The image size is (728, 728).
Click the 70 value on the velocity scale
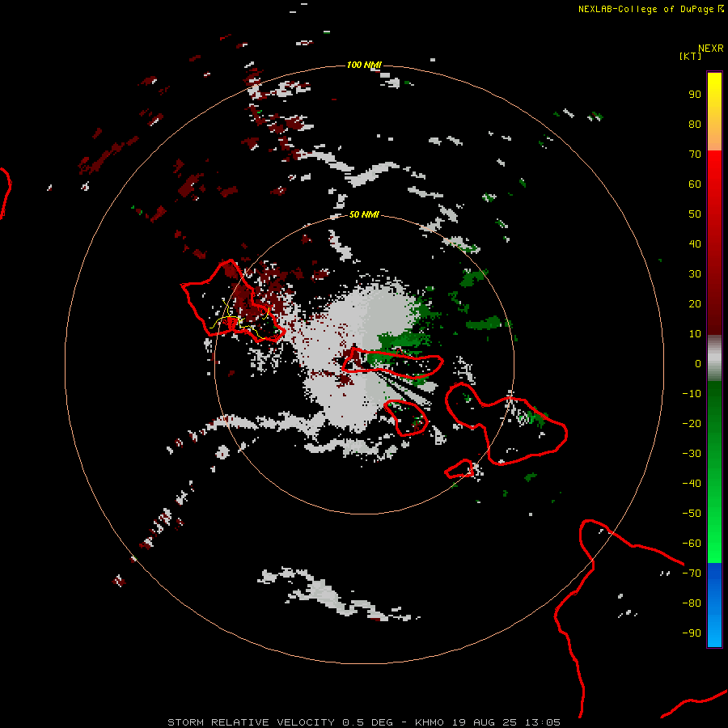point(695,154)
